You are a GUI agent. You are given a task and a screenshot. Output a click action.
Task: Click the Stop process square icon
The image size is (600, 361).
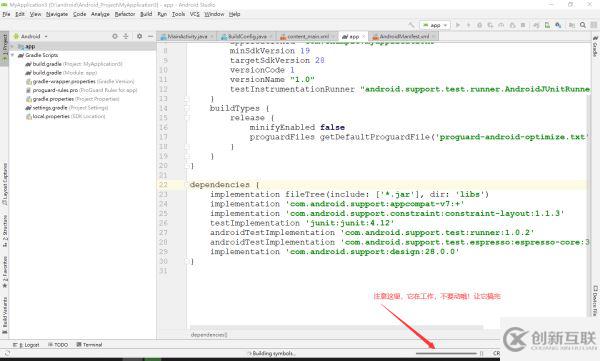click(x=523, y=25)
